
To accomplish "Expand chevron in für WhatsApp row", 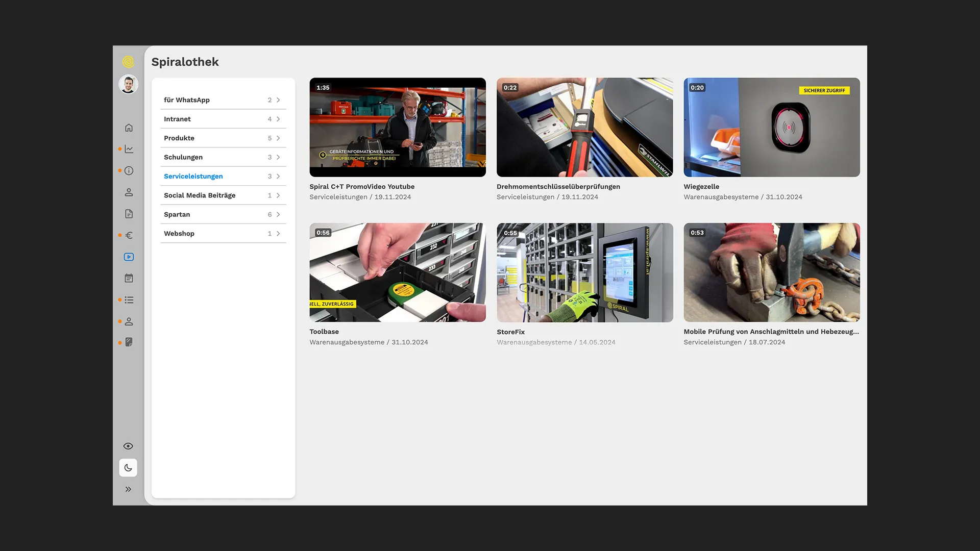I will click(x=278, y=100).
